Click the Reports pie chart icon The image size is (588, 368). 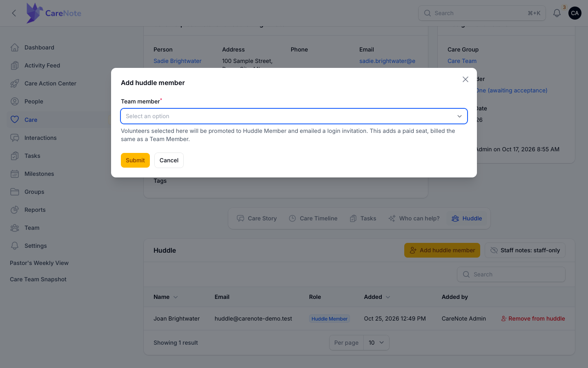15,210
